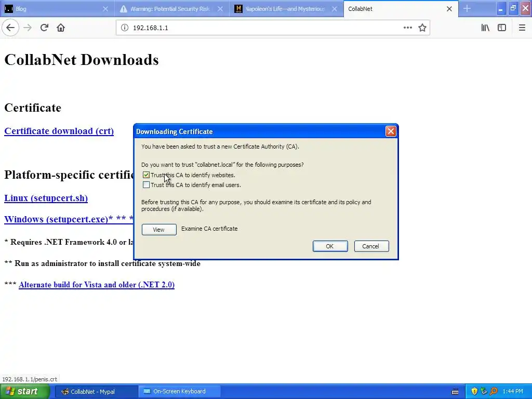Click the network tray icon
This screenshot has height=399, width=532.
(x=484, y=391)
